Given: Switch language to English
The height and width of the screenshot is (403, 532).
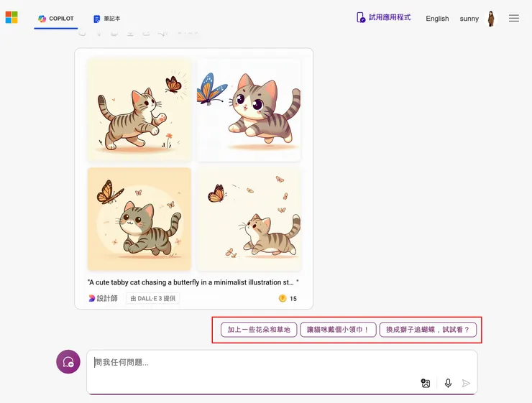Looking at the screenshot, I should click(x=437, y=19).
